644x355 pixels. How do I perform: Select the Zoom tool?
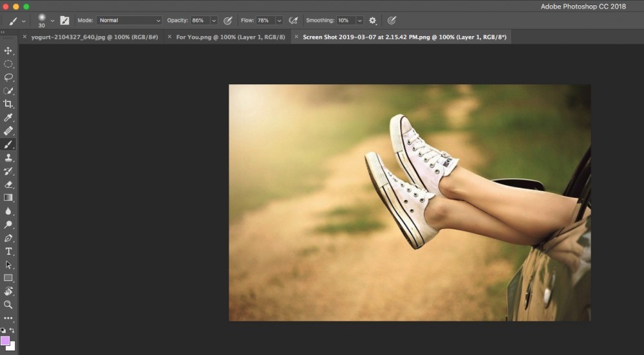coord(8,305)
